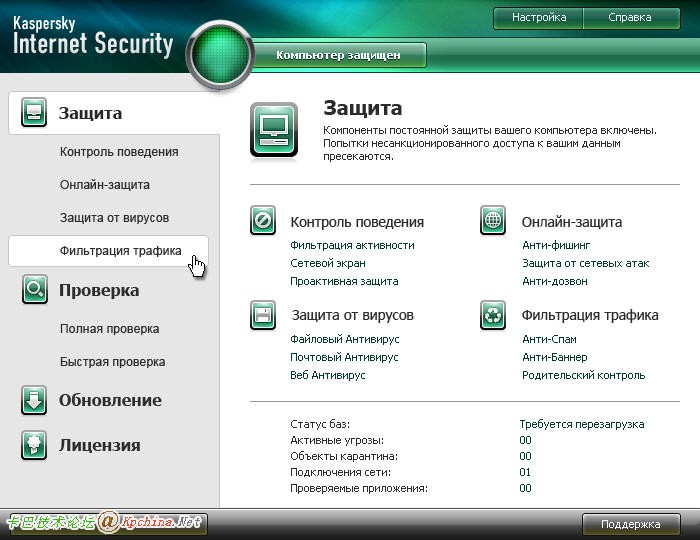Viewport: 700px width, 540px height.
Task: Select the Проверка section in sidebar
Action: pyautogui.click(x=99, y=290)
